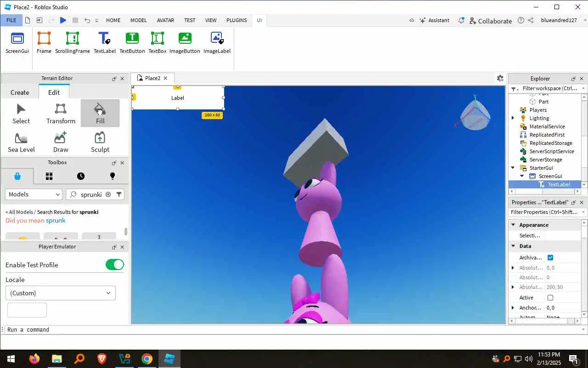Open viewport settings gear icon
588x368 pixels.
pyautogui.click(x=500, y=78)
